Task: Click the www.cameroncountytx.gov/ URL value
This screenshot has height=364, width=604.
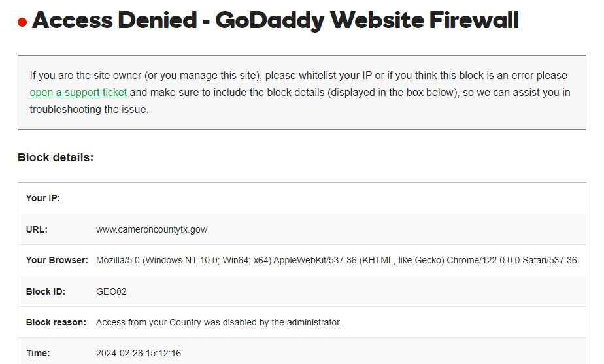Action: coord(152,229)
